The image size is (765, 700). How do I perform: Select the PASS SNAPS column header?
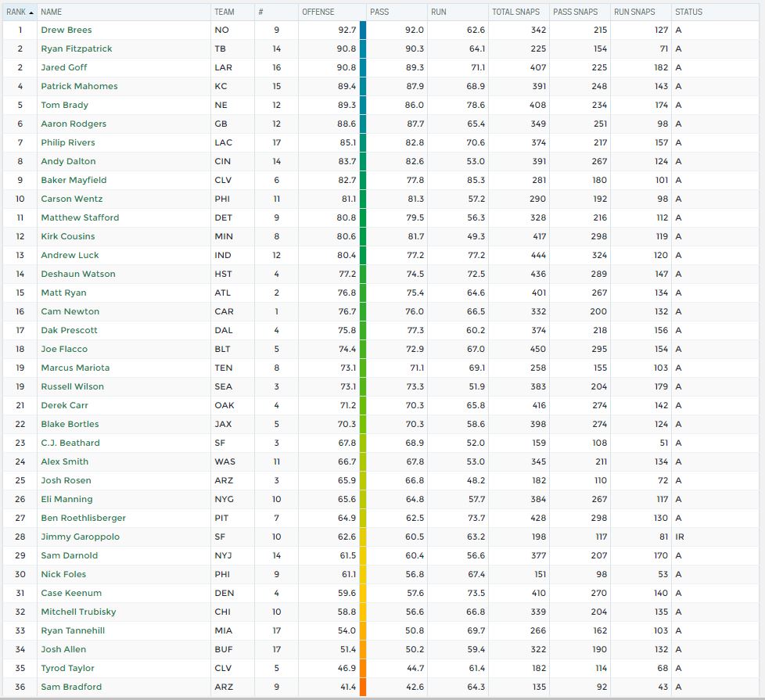click(x=575, y=13)
